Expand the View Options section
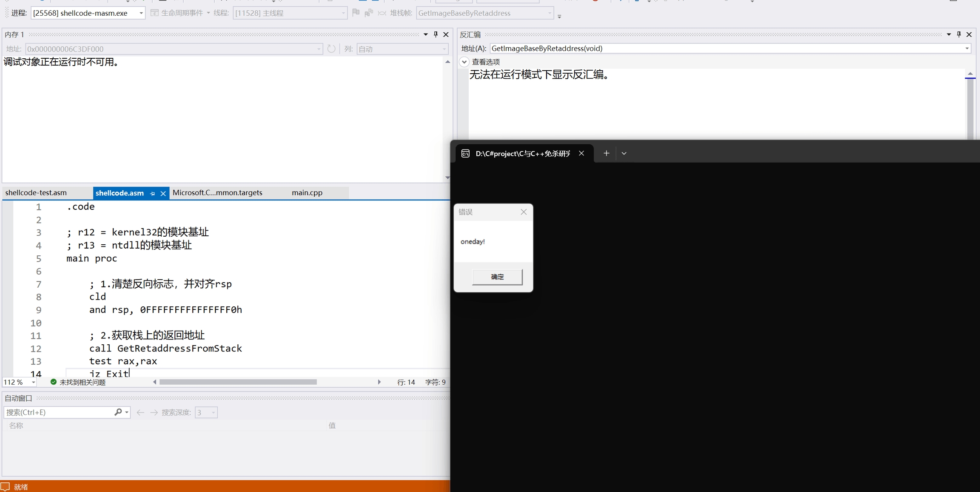 pos(464,62)
